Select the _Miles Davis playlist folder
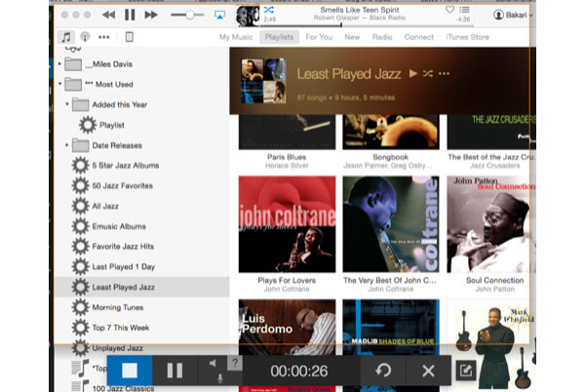The image size is (585, 392). coord(98,64)
